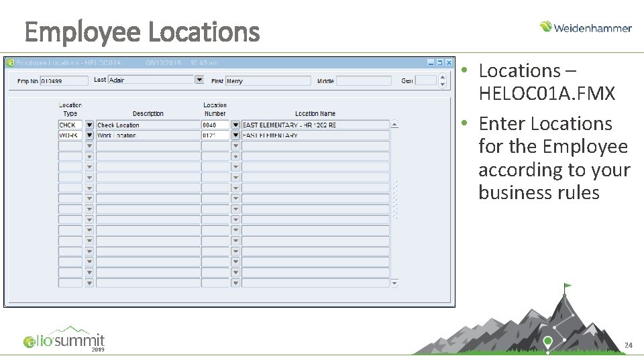Select the Check Location description cell

tap(148, 125)
